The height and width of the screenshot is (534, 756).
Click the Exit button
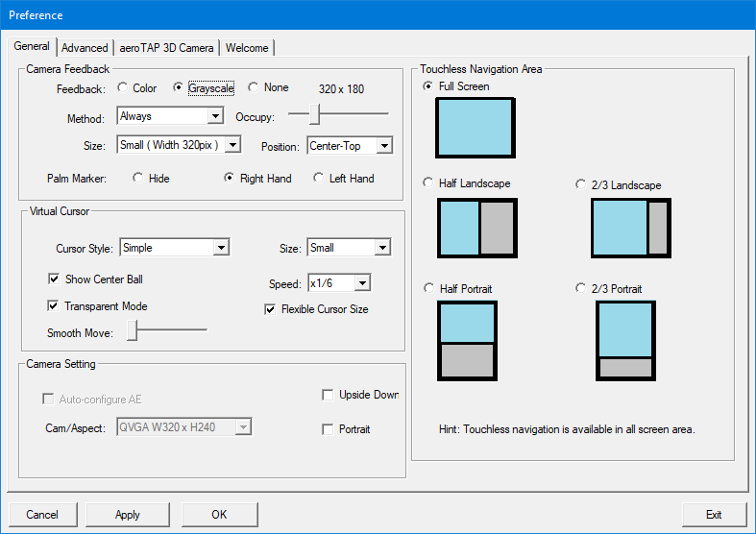(x=714, y=515)
